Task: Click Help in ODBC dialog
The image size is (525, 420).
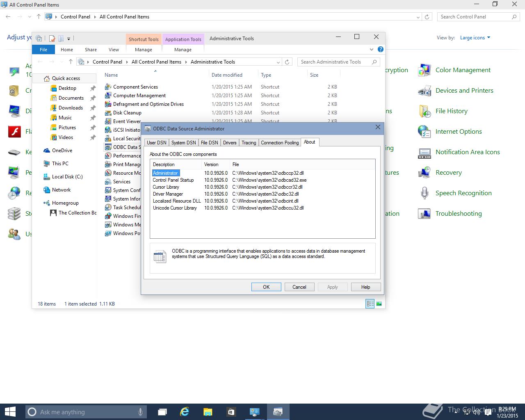Action: click(x=365, y=287)
